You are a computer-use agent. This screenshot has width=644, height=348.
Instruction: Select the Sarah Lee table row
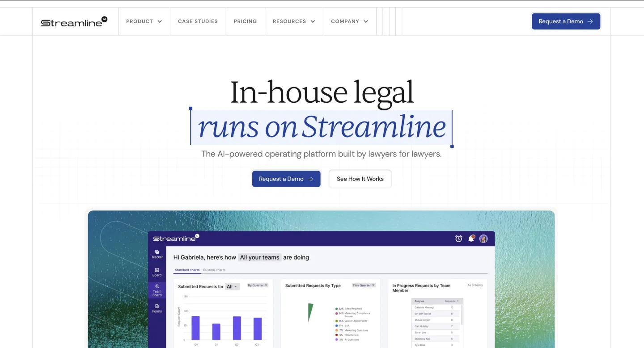pos(435,333)
